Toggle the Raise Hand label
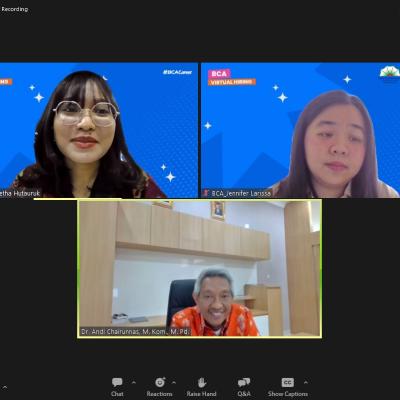Image resolution: width=400 pixels, height=400 pixels. click(x=201, y=394)
